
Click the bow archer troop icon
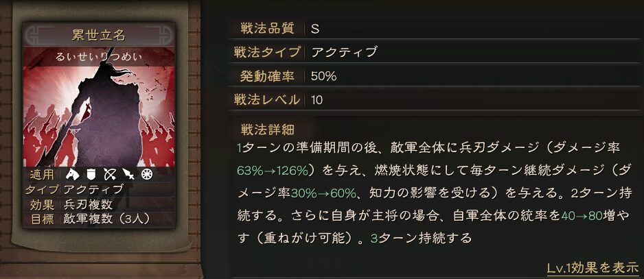pyautogui.click(x=108, y=174)
